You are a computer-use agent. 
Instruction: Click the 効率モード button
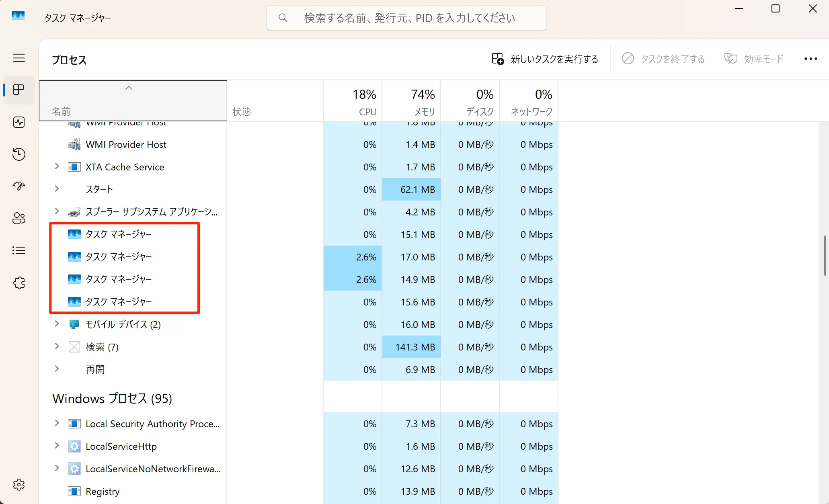pyautogui.click(x=754, y=59)
